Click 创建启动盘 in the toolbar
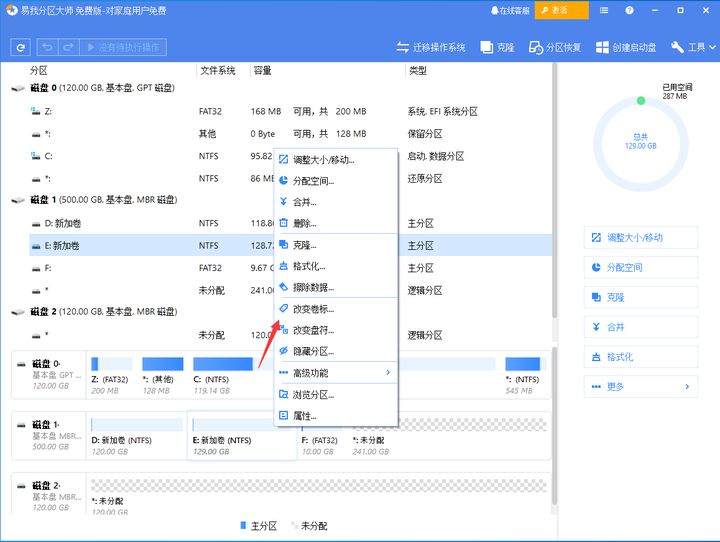This screenshot has height=542, width=720. point(626,47)
